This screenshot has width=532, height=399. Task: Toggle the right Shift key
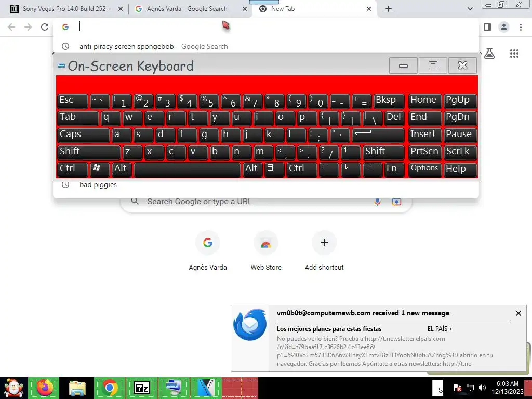(383, 153)
